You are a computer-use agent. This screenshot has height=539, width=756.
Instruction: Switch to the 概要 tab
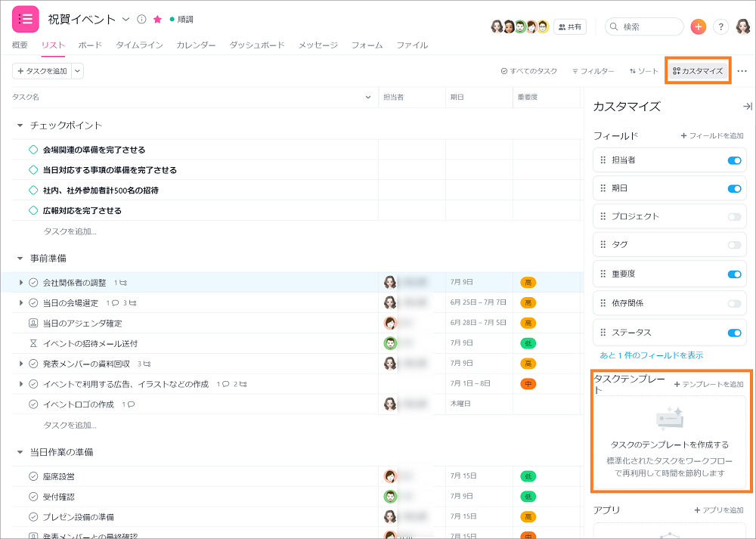(20, 45)
